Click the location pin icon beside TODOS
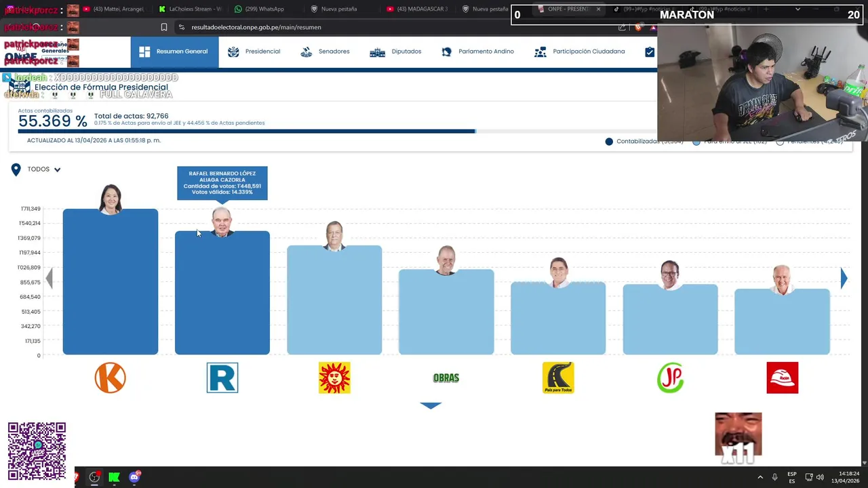The width and height of the screenshot is (868, 488). click(16, 169)
